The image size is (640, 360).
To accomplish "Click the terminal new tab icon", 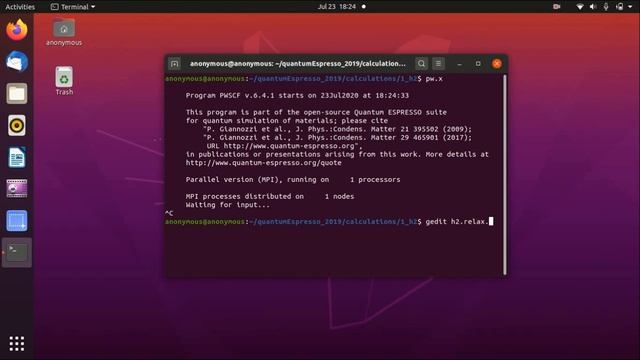I will click(x=175, y=64).
